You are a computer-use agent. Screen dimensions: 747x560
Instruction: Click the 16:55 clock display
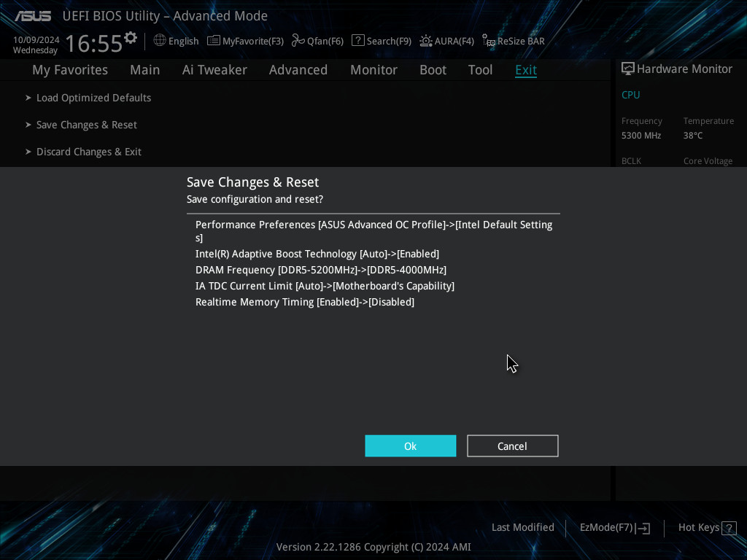[94, 44]
